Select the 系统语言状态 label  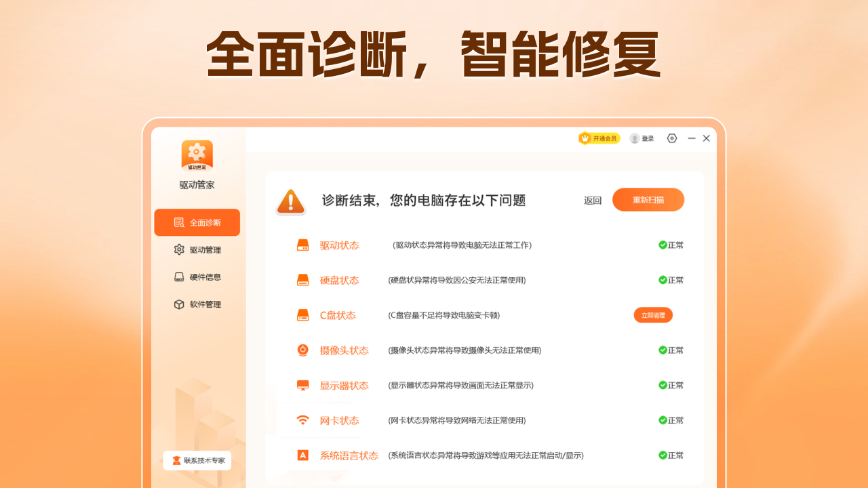[349, 455]
